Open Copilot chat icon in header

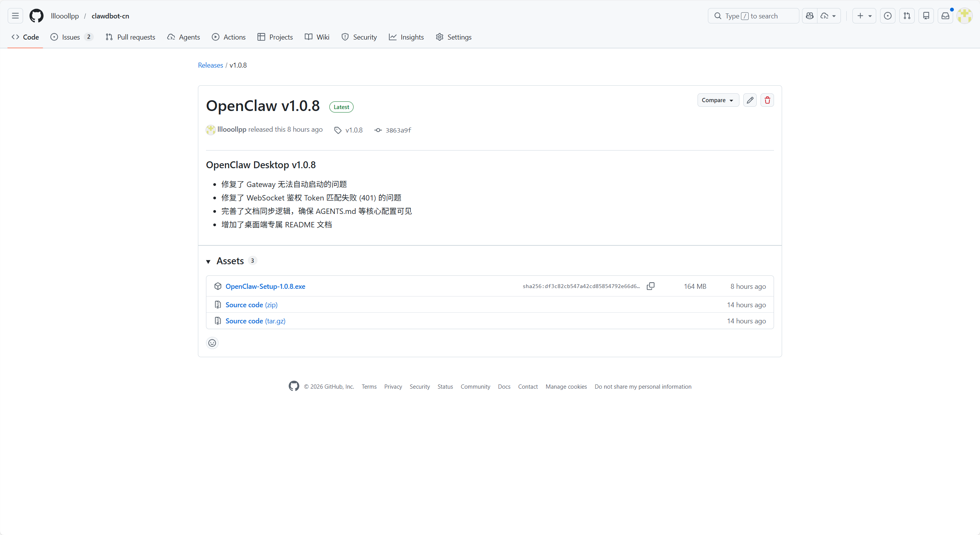point(810,16)
